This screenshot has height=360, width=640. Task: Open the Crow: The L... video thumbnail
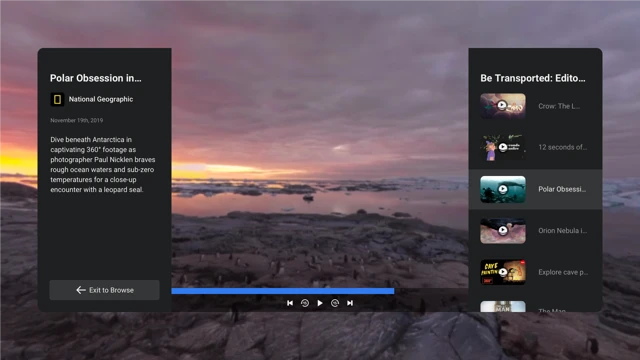[503, 106]
